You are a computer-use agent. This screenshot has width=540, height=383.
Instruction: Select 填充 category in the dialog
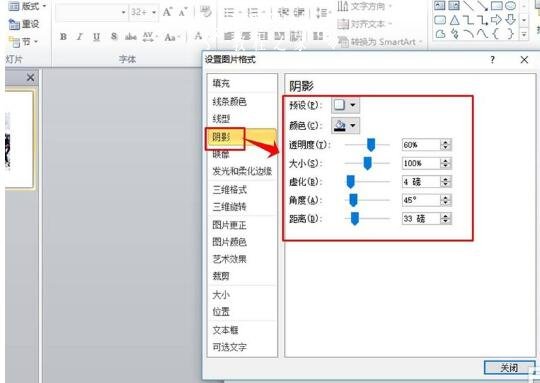point(242,83)
